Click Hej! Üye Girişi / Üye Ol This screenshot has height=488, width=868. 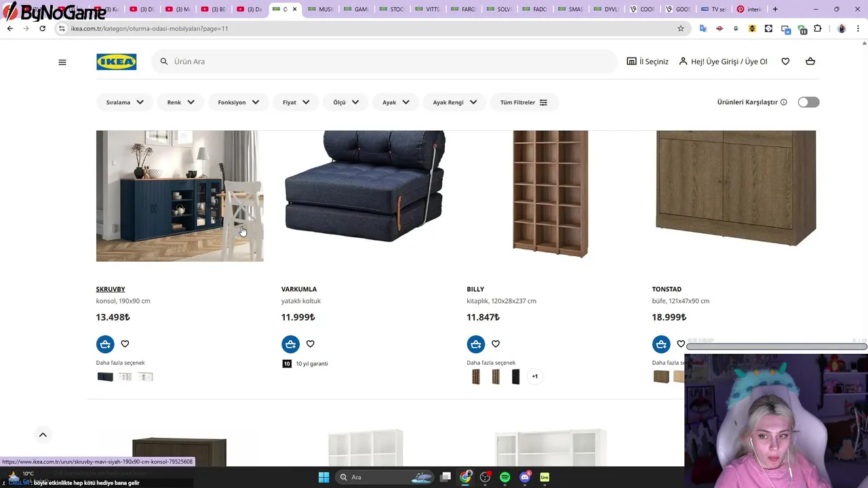[723, 62]
